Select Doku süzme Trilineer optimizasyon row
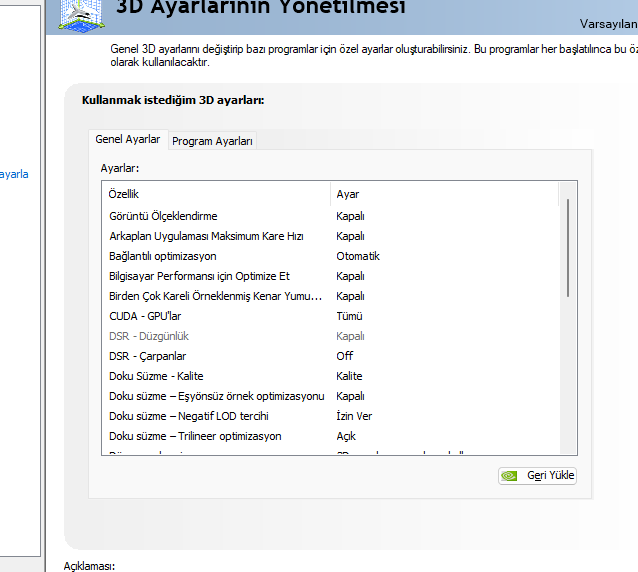The width and height of the screenshot is (638, 572). (330, 436)
